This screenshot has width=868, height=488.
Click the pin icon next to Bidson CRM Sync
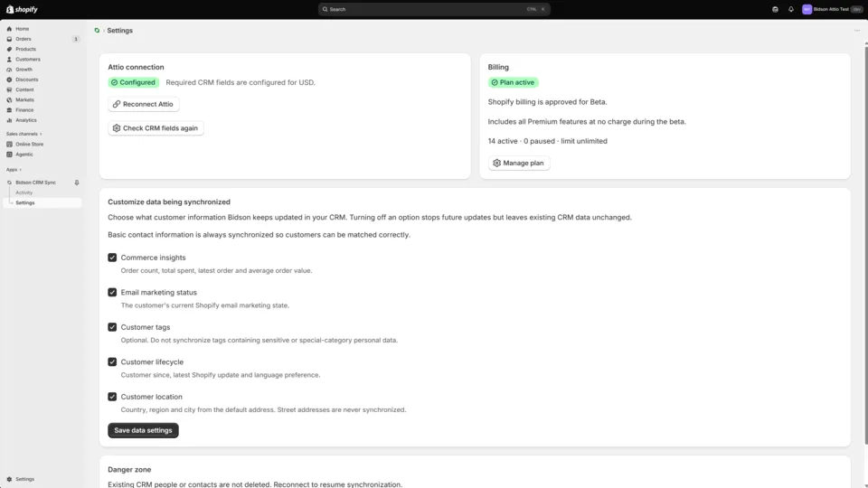point(77,183)
